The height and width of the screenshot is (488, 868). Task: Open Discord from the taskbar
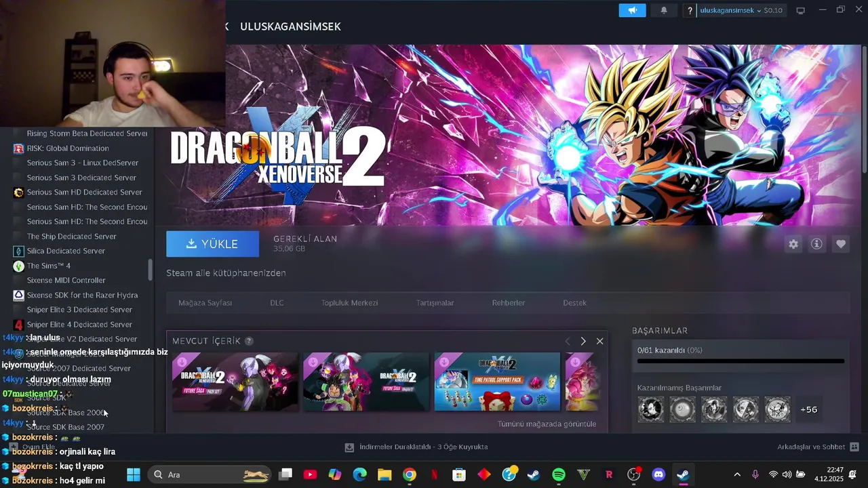tap(658, 474)
